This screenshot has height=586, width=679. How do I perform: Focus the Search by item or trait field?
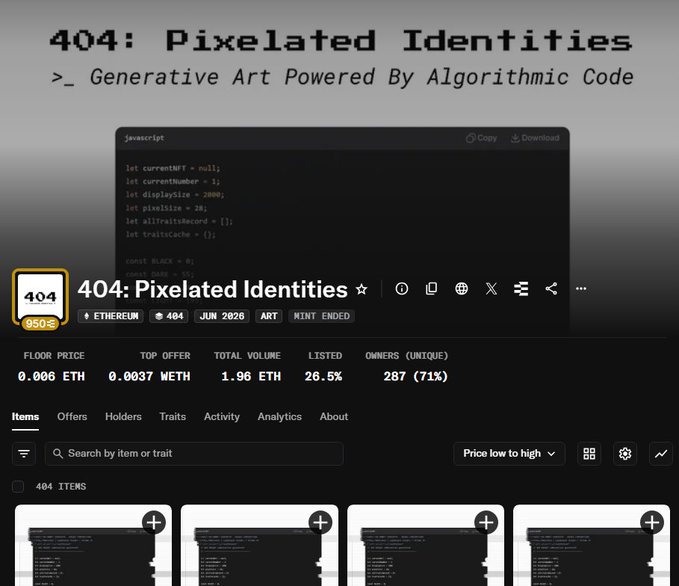(194, 453)
